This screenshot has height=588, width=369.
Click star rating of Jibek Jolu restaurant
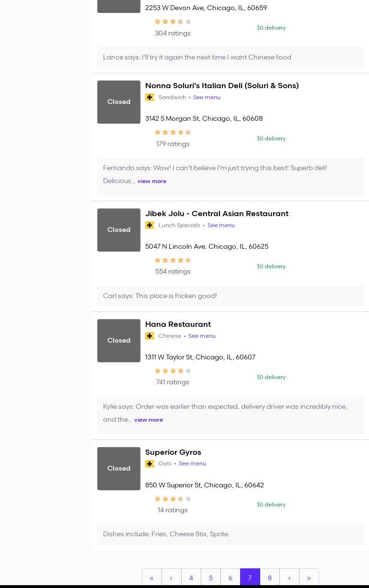[x=173, y=260]
